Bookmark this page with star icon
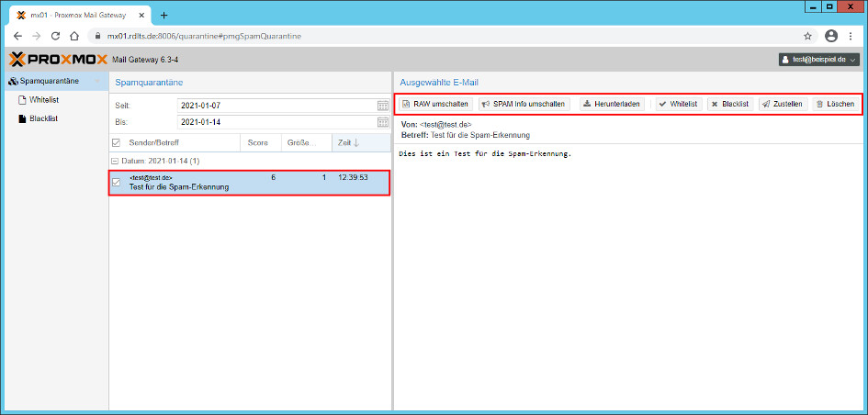 coord(807,36)
